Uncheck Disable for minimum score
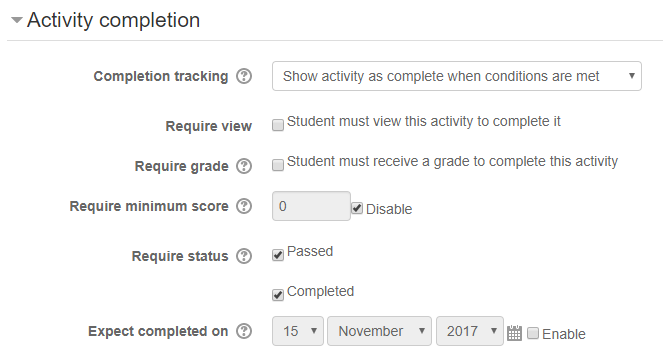 pyautogui.click(x=357, y=208)
